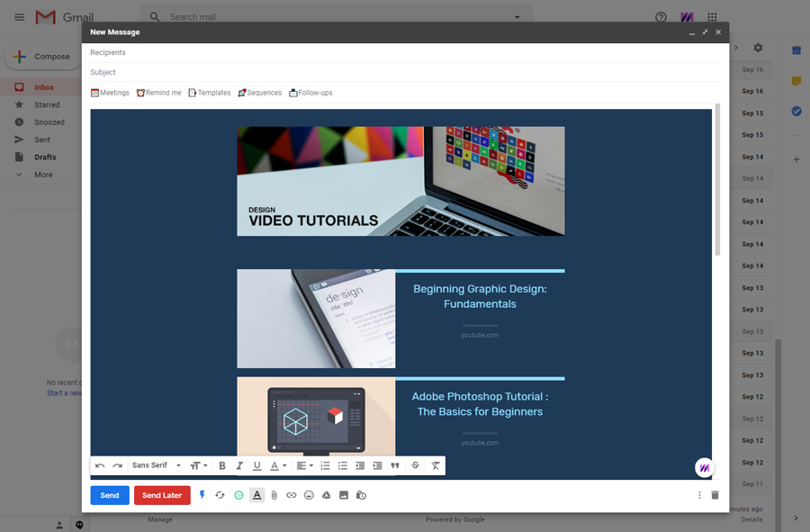This screenshot has width=810, height=532.
Task: Toggle italic formatting
Action: 240,465
